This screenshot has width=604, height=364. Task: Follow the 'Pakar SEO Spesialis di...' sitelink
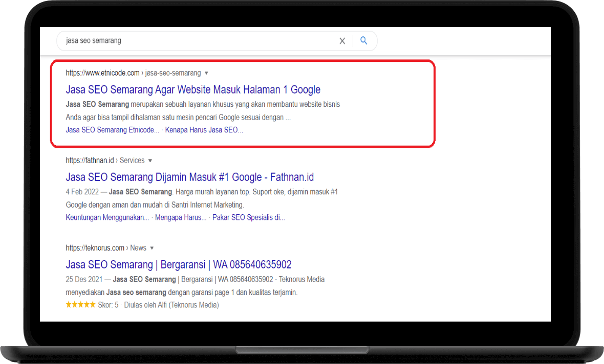click(248, 217)
